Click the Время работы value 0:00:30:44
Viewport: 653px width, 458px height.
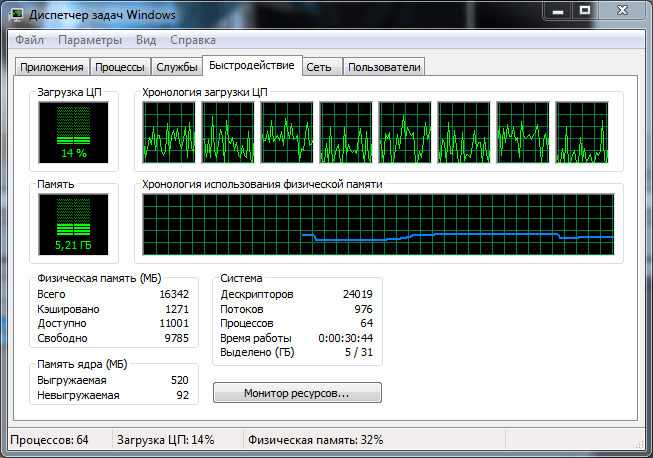tap(346, 338)
